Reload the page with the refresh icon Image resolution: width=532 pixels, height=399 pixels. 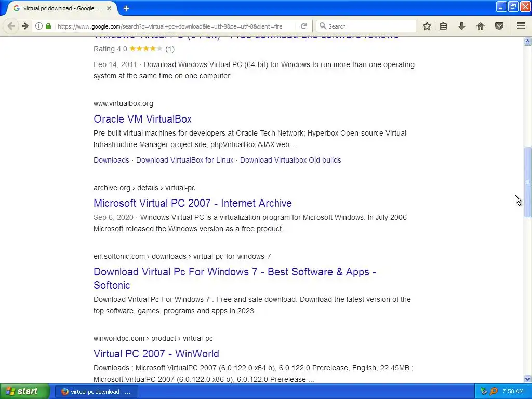(303, 26)
